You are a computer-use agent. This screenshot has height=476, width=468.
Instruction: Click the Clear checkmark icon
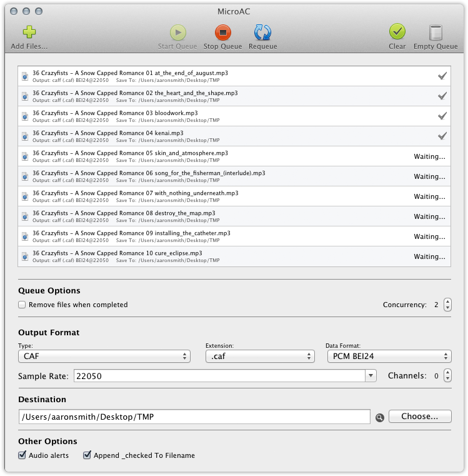(x=397, y=33)
